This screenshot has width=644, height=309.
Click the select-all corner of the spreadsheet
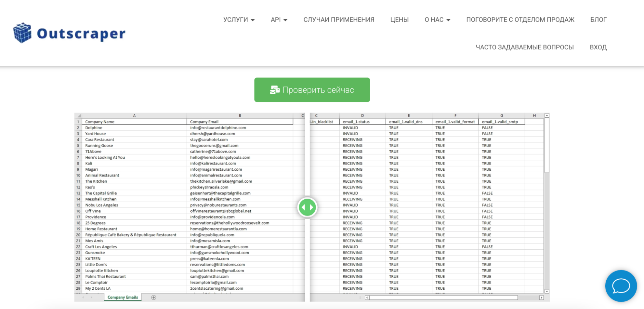pos(78,115)
